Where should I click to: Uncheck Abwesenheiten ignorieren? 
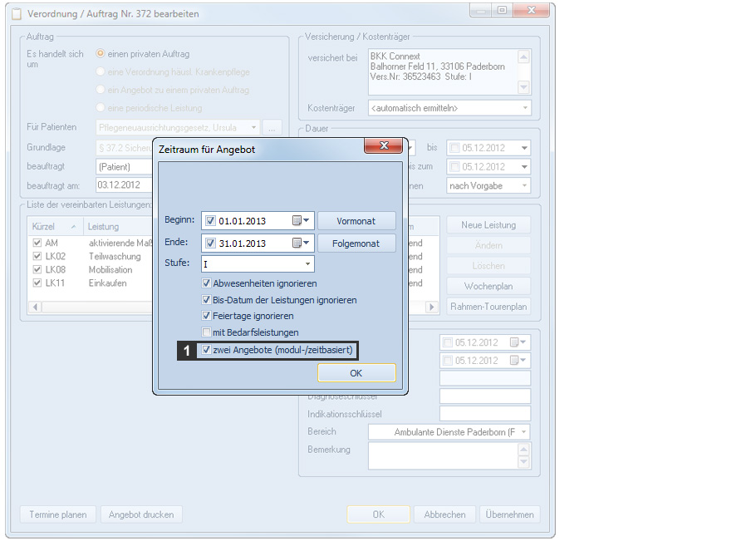(206, 283)
